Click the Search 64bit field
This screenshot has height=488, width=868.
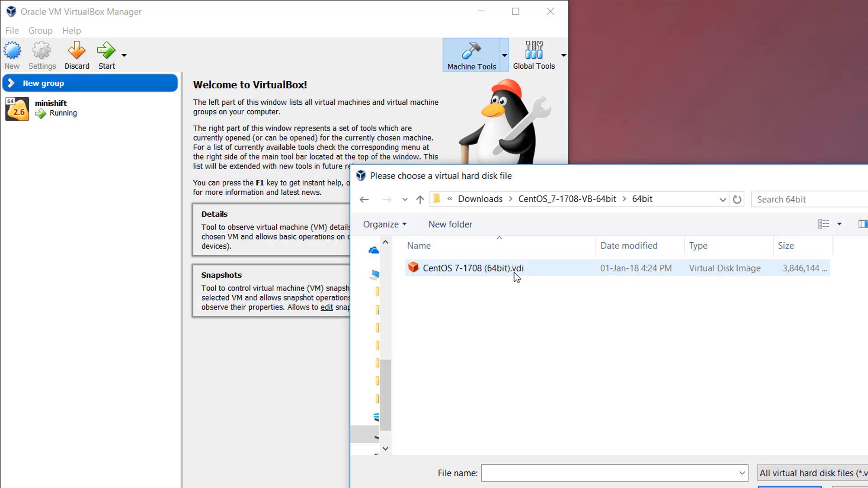coord(809,199)
